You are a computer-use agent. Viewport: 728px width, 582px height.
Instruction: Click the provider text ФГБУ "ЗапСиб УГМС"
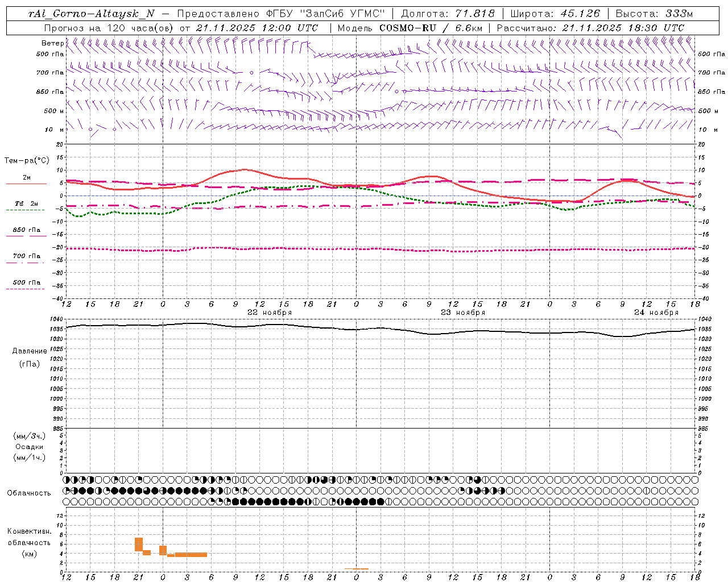coord(325,14)
